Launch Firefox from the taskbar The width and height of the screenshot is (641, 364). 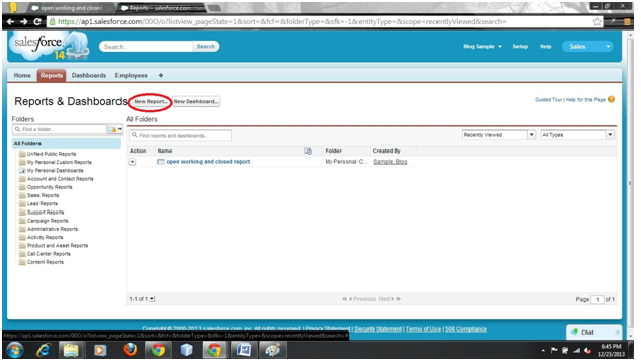pyautogui.click(x=130, y=351)
